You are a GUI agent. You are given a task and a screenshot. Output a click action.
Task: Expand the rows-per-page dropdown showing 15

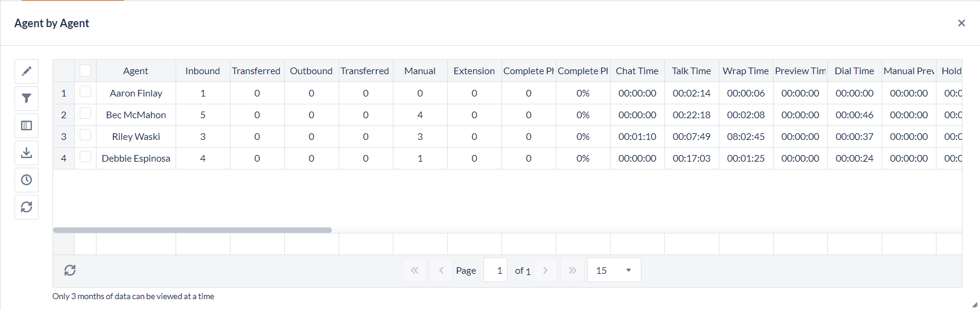click(614, 270)
